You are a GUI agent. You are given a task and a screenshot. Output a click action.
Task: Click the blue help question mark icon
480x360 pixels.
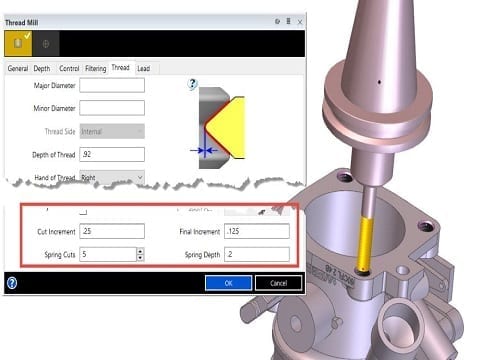point(12,283)
